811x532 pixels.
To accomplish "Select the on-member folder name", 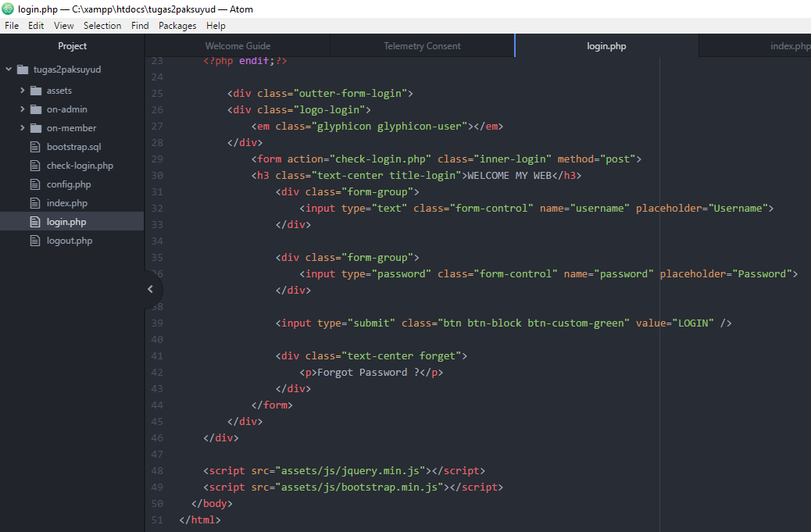I will (71, 127).
